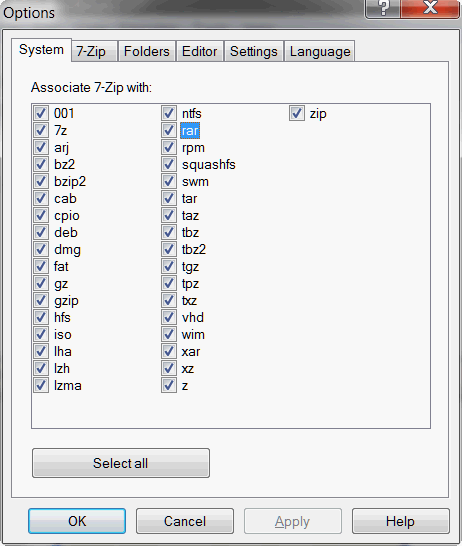Click the Cancel button
This screenshot has height=546, width=462.
(185, 521)
